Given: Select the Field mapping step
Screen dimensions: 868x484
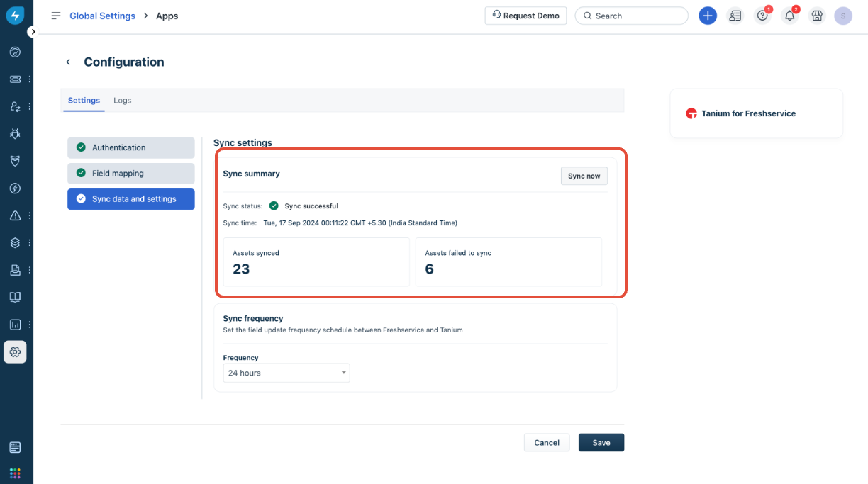Looking at the screenshot, I should pyautogui.click(x=131, y=173).
